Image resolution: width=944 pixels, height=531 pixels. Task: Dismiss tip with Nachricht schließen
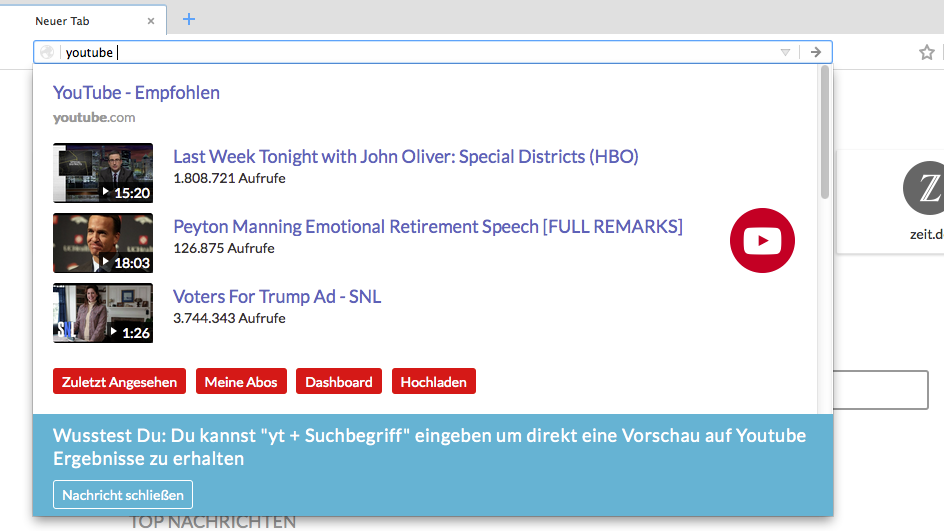point(123,495)
